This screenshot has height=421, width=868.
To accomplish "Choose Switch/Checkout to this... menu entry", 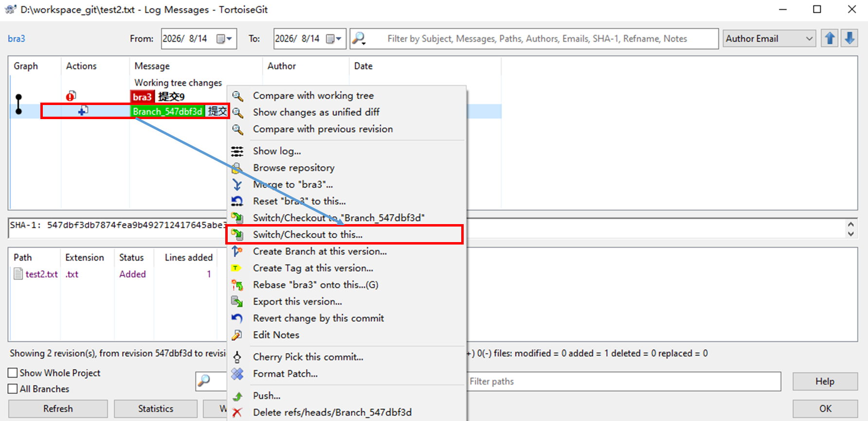I will (x=344, y=235).
